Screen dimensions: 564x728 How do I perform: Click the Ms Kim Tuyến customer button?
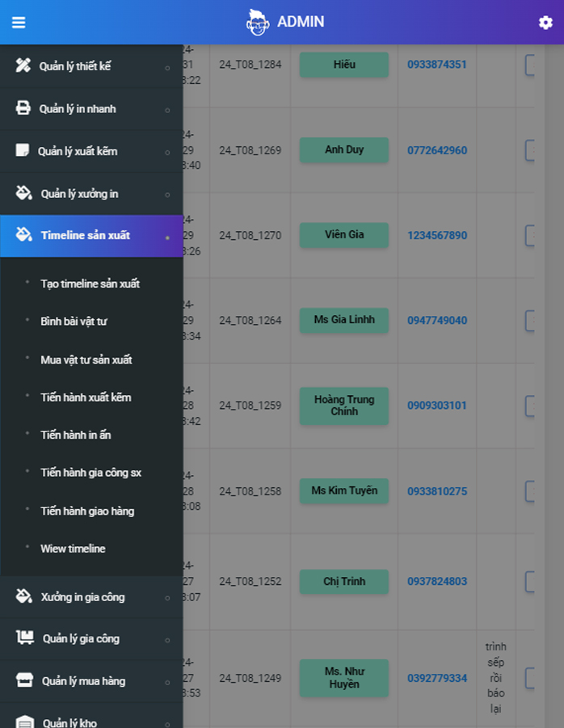[344, 491]
